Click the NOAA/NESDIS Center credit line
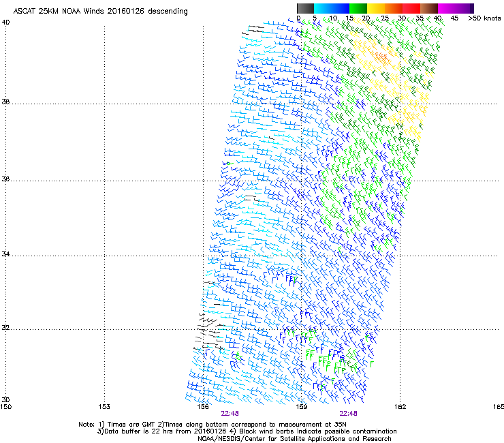 pyautogui.click(x=294, y=439)
